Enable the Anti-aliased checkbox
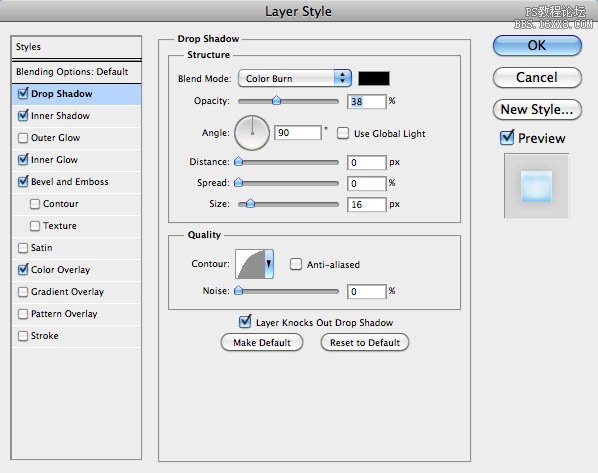 coord(296,264)
